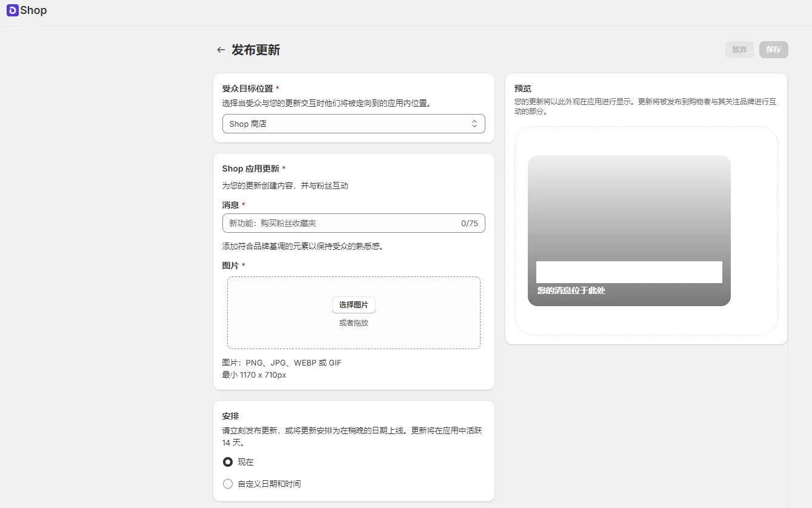Image resolution: width=812 pixels, height=508 pixels.
Task: Select the 现在 radio button
Action: point(228,462)
